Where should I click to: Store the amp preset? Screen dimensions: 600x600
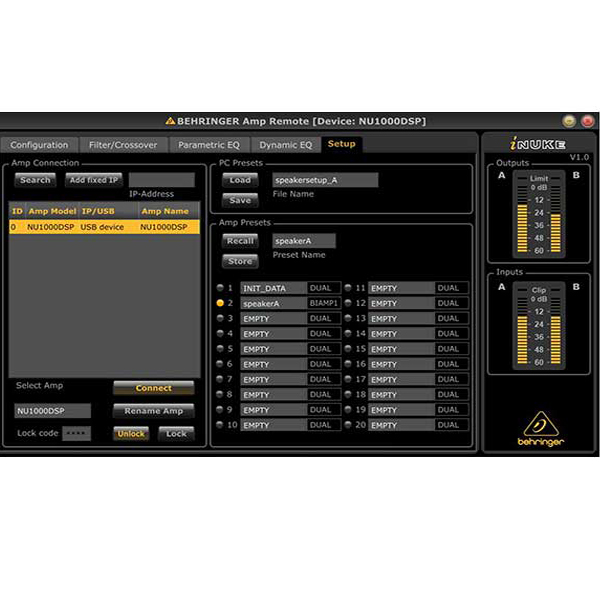tap(240, 261)
